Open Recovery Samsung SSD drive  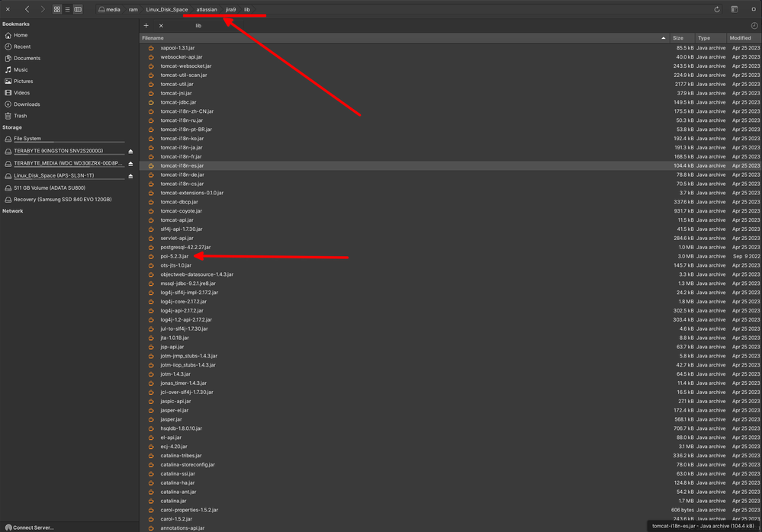tap(63, 200)
